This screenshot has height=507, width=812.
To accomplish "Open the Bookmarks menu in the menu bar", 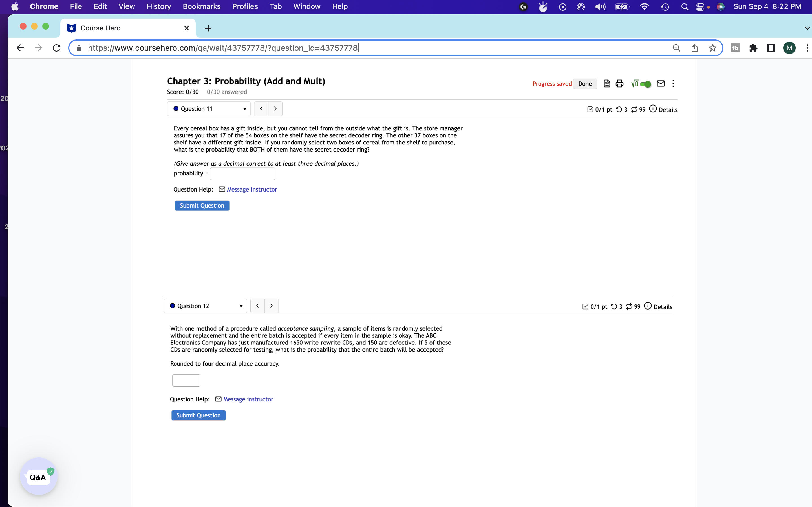I will tap(201, 6).
